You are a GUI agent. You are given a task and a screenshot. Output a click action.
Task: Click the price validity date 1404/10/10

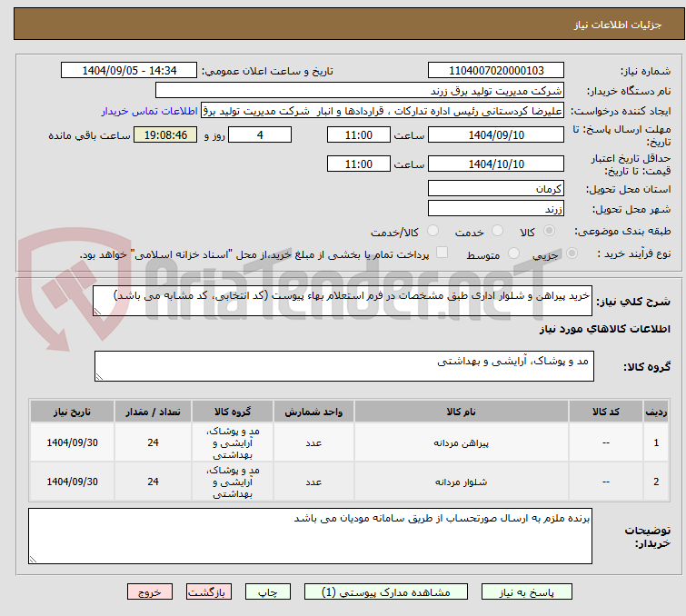[x=496, y=164]
